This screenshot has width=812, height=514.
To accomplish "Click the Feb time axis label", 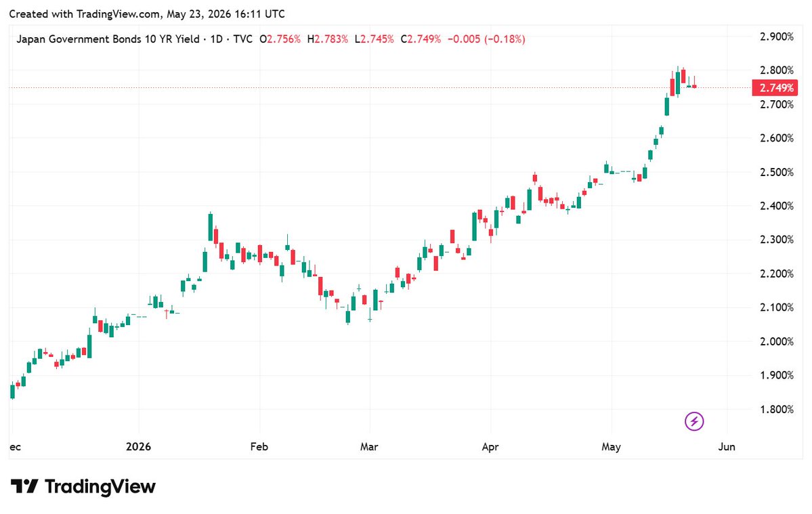I will point(259,447).
